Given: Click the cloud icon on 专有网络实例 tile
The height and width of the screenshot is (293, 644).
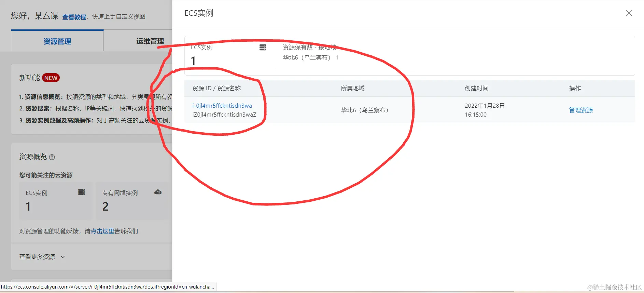Looking at the screenshot, I should coord(158,192).
